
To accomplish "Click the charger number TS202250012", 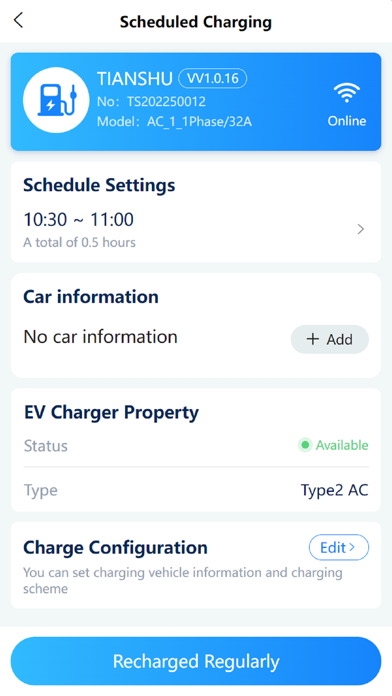I will 166,101.
